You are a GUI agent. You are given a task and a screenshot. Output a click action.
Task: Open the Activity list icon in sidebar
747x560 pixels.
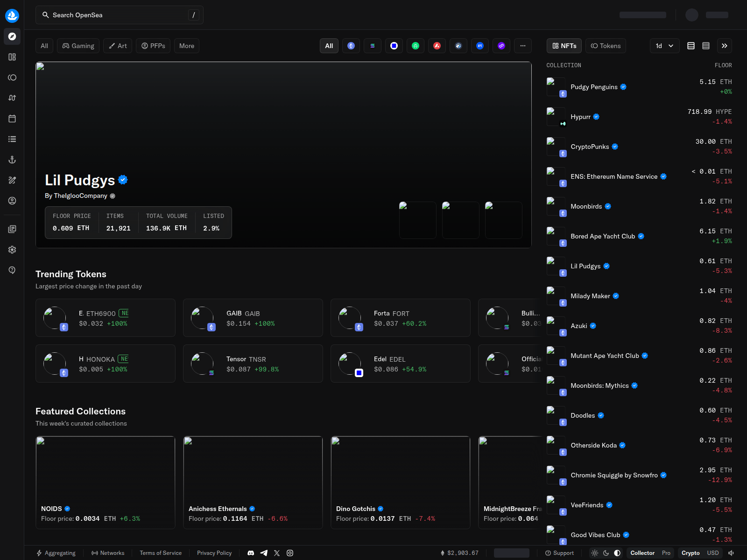(12, 139)
